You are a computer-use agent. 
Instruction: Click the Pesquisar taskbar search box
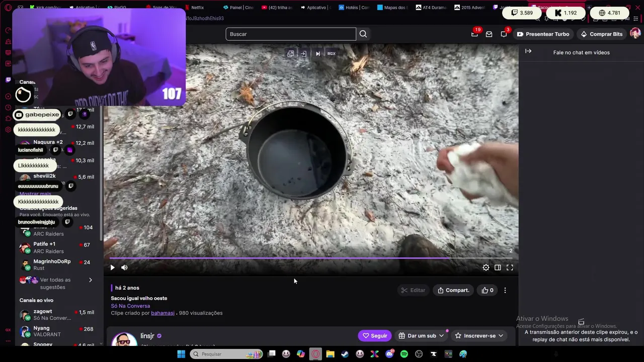[x=226, y=354]
